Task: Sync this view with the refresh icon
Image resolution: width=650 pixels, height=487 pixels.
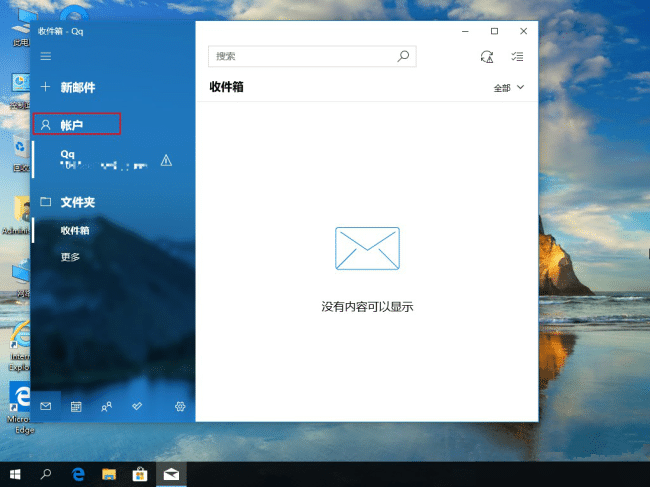Action: [487, 56]
